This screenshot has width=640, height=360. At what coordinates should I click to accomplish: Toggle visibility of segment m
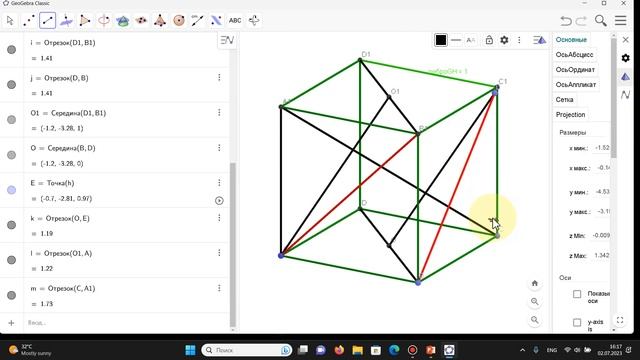11,295
